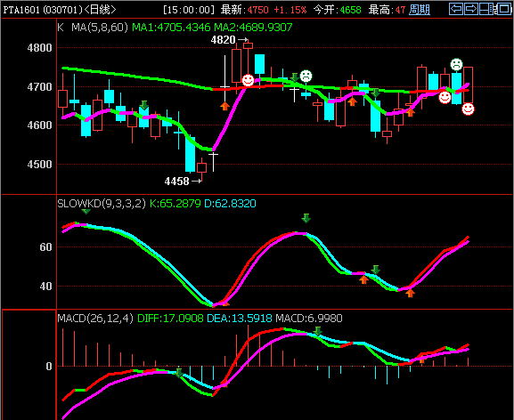This screenshot has width=514, height=420.
Task: Click the lowest red smiley marker under last candle
Action: tap(468, 109)
